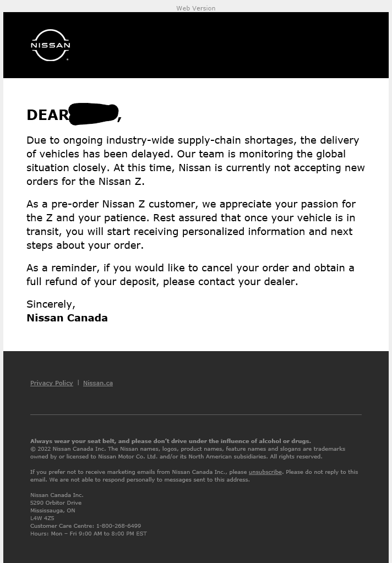Click the L4W 4Z5 postal code

coord(42,518)
